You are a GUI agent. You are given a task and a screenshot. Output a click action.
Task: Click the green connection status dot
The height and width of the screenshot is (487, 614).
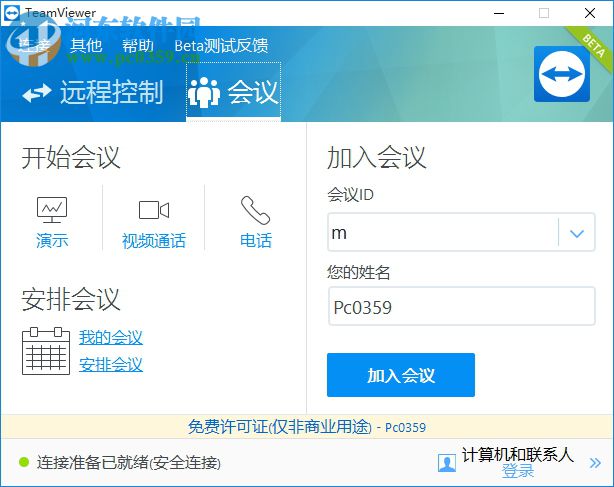[x=24, y=462]
